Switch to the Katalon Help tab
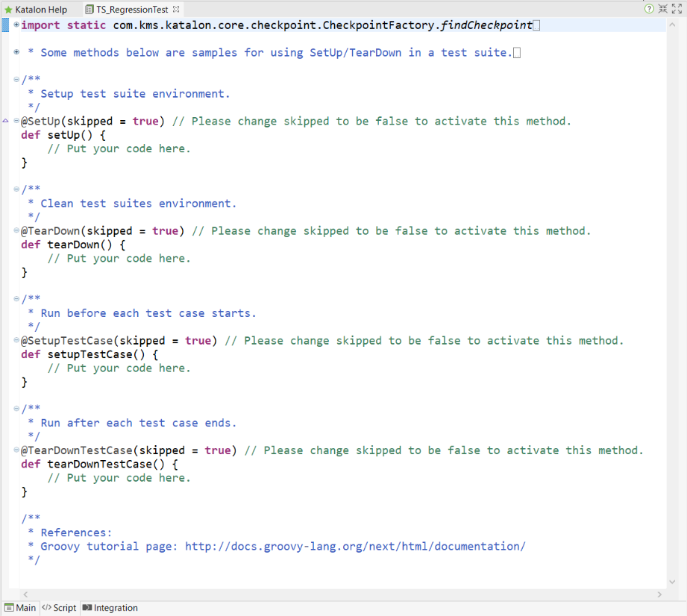Image resolution: width=687 pixels, height=616 pixels. pyautogui.click(x=36, y=9)
